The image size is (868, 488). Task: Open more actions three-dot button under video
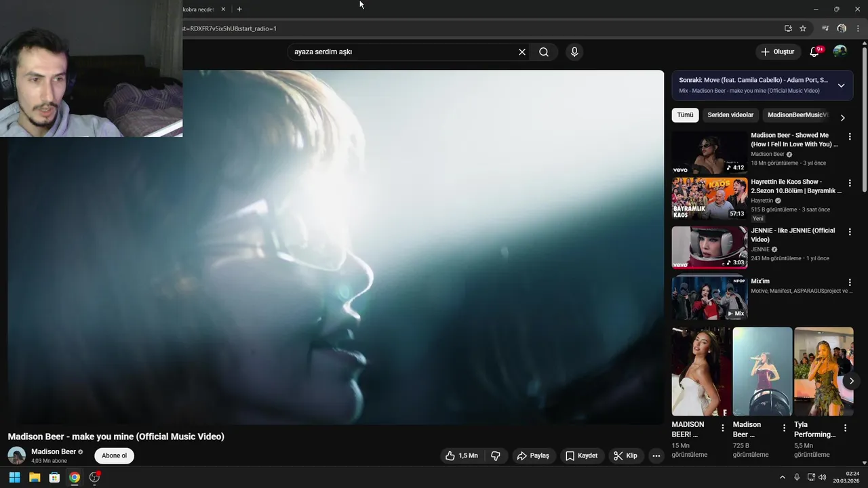656,456
